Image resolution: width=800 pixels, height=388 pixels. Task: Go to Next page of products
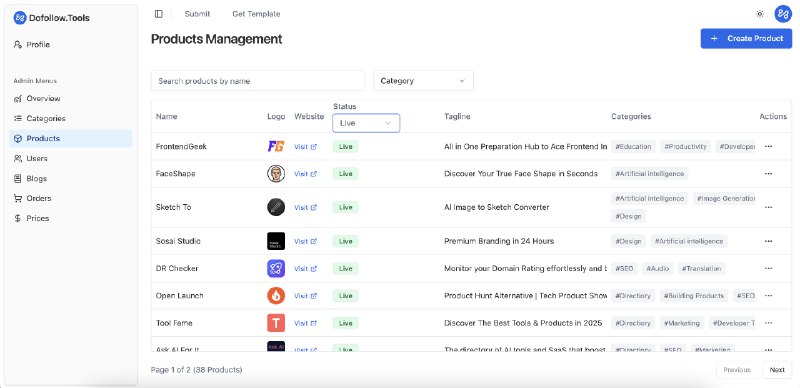coord(777,370)
